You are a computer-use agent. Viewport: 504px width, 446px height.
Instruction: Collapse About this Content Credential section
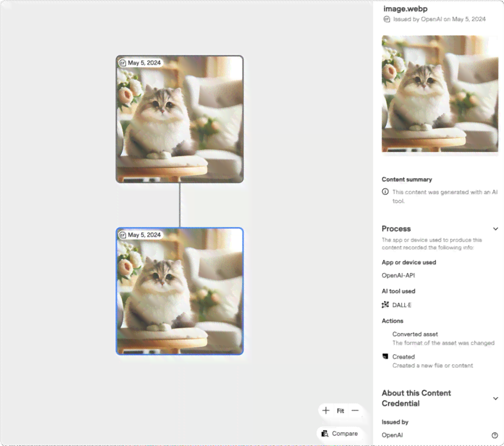pos(495,399)
